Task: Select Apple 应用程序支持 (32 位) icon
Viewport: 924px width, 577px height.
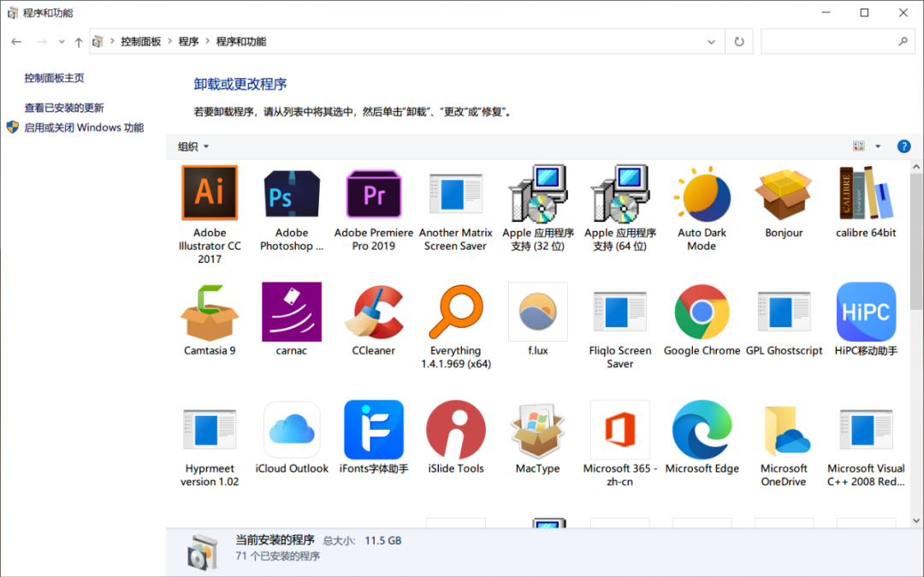Action: (538, 193)
